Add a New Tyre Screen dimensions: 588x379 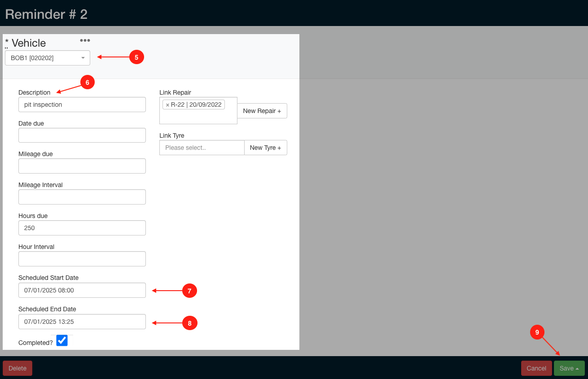[x=266, y=148]
